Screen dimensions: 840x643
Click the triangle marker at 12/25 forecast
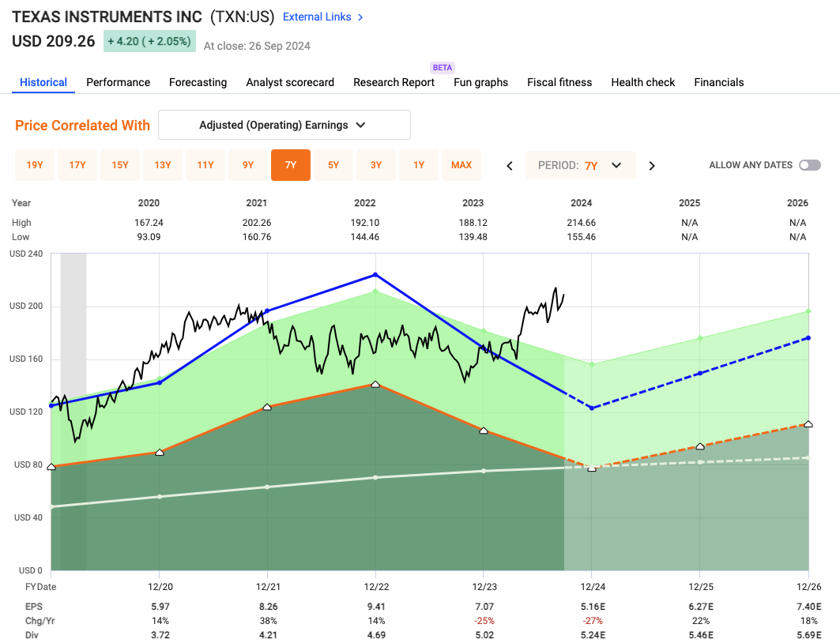[699, 446]
